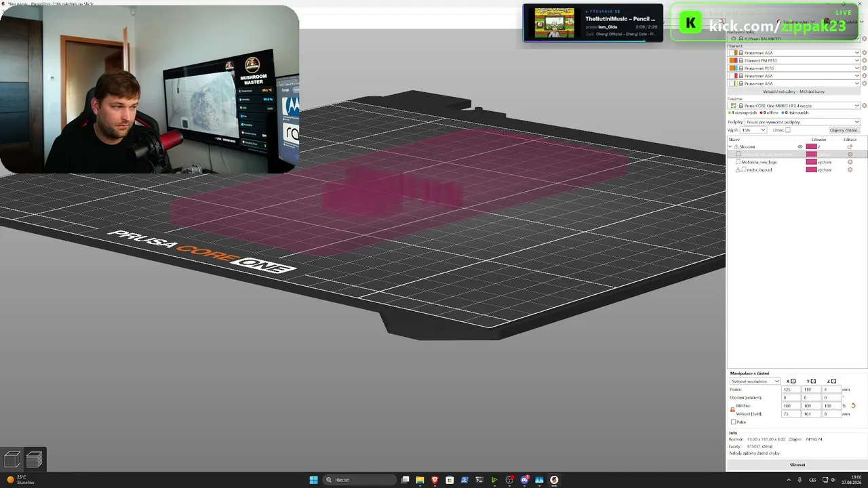Open File Explorer from the taskbar
This screenshot has width=868, height=488.
pos(420,480)
